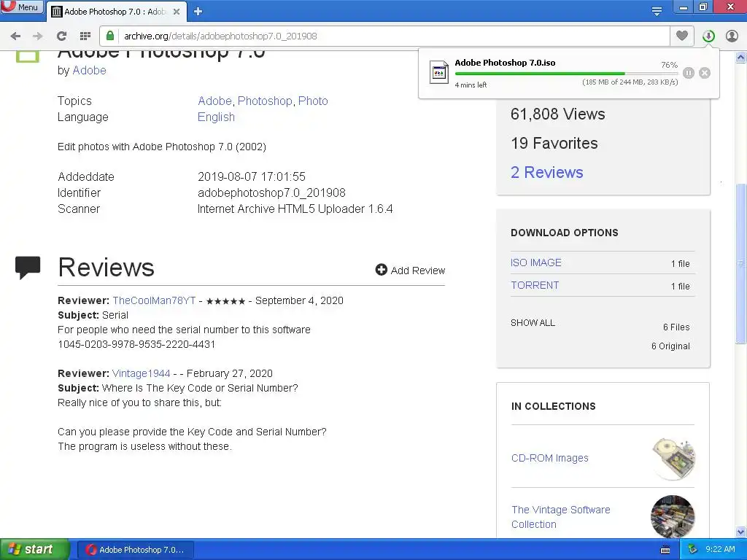Click the keyboard icon in the taskbar

pos(665,550)
